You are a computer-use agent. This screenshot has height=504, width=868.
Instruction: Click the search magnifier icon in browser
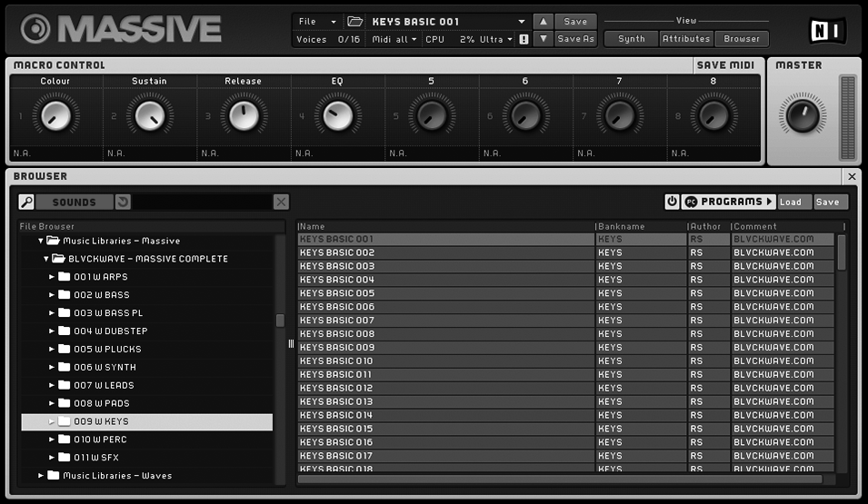coord(27,202)
